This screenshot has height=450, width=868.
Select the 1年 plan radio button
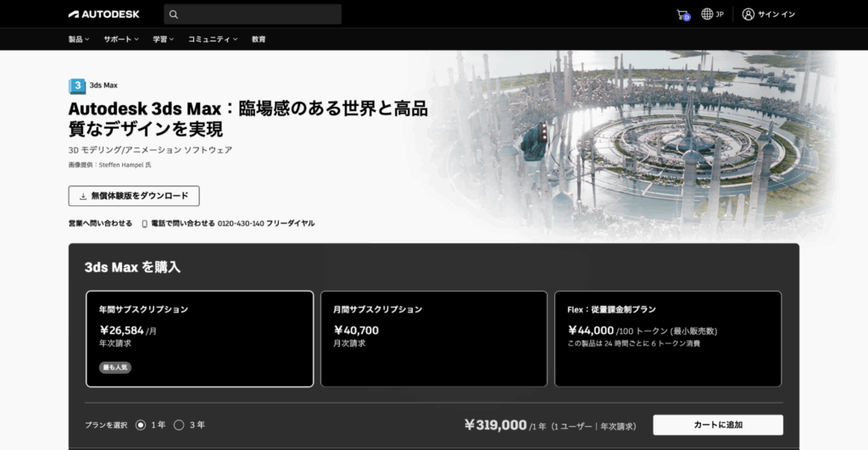(x=141, y=425)
